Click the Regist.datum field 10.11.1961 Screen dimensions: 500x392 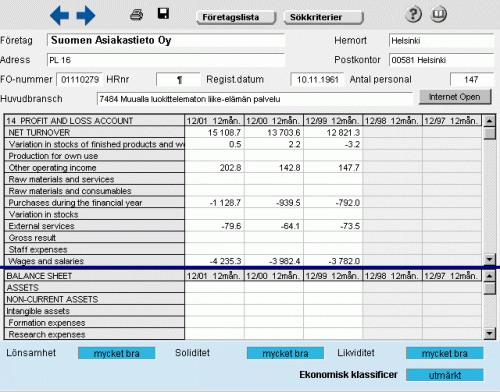click(317, 80)
